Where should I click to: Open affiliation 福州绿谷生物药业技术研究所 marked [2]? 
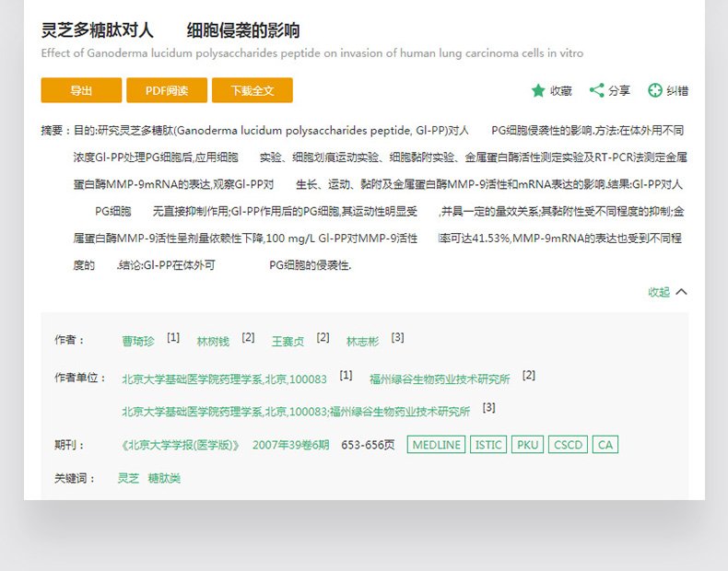440,379
